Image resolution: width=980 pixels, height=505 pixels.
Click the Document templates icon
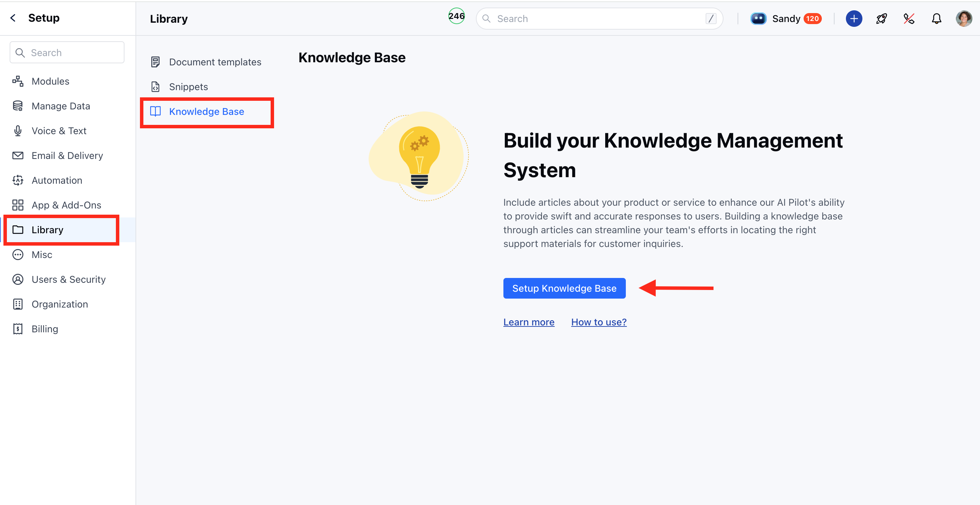(x=155, y=62)
